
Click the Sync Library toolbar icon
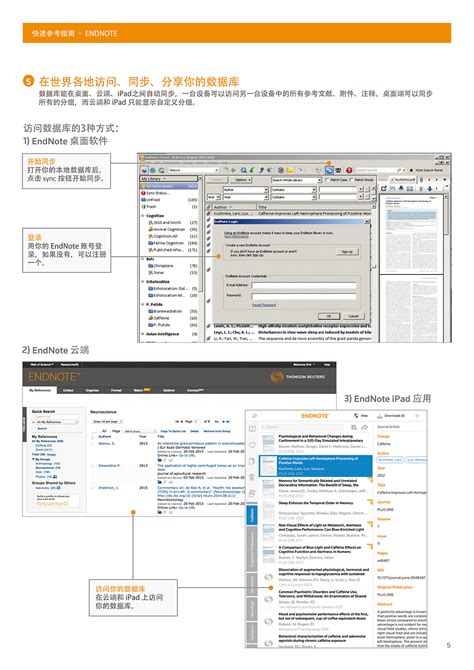point(329,170)
